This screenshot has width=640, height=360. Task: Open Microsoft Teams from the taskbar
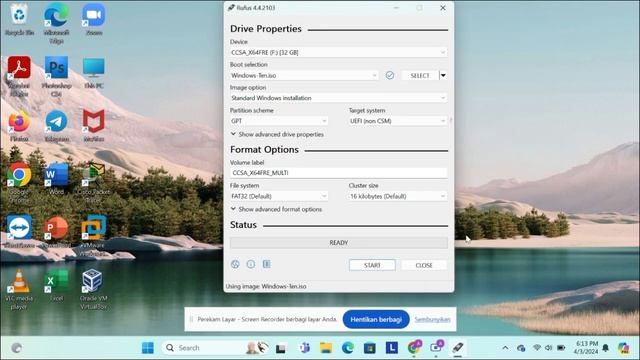point(304,348)
